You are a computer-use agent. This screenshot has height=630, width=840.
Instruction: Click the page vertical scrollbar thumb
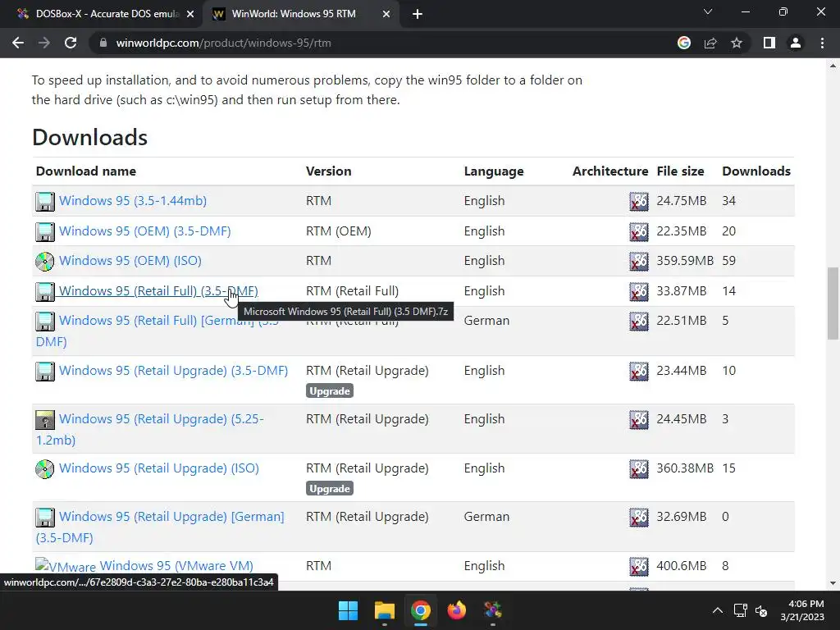pyautogui.click(x=833, y=304)
